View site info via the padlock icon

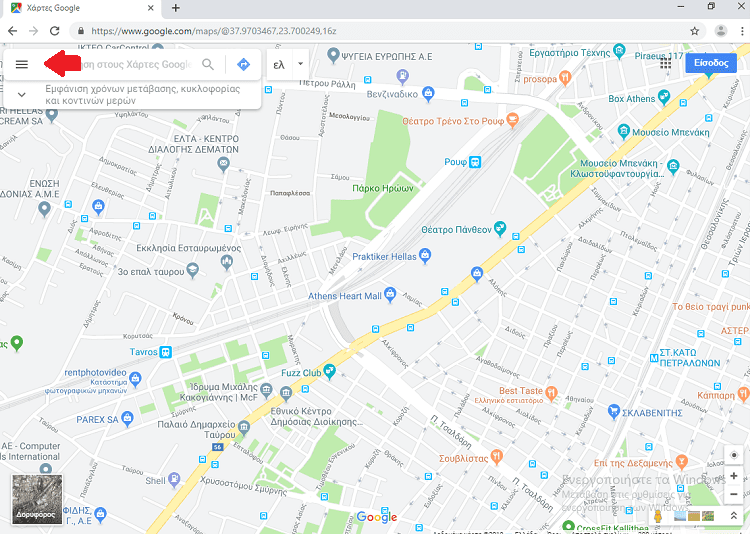pyautogui.click(x=81, y=31)
